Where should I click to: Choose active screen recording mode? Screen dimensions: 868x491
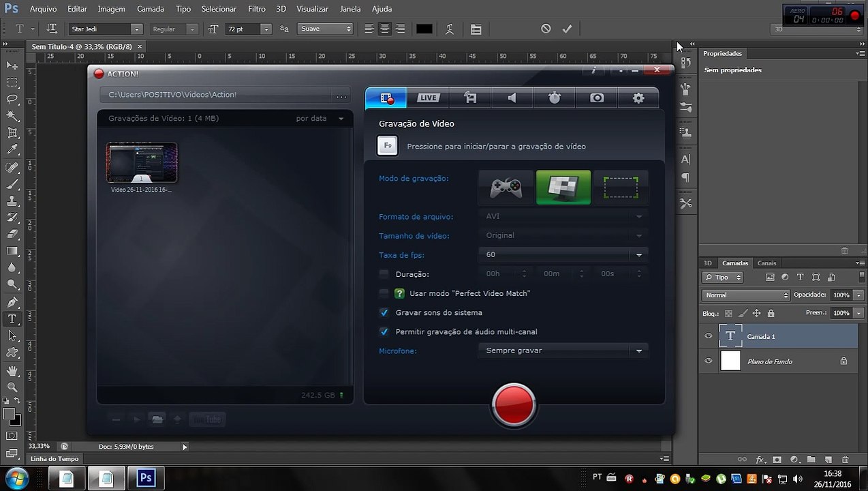pos(563,188)
